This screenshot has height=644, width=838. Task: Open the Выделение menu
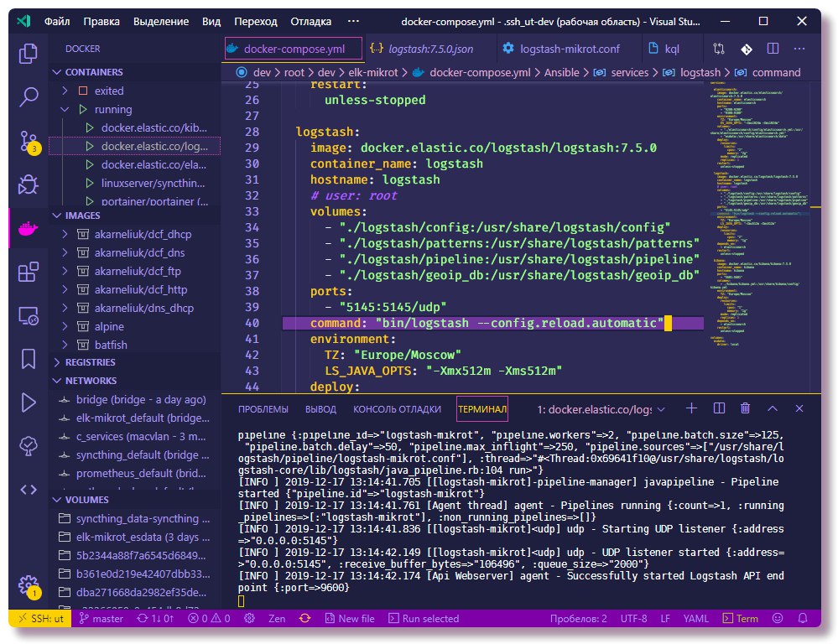(x=161, y=21)
